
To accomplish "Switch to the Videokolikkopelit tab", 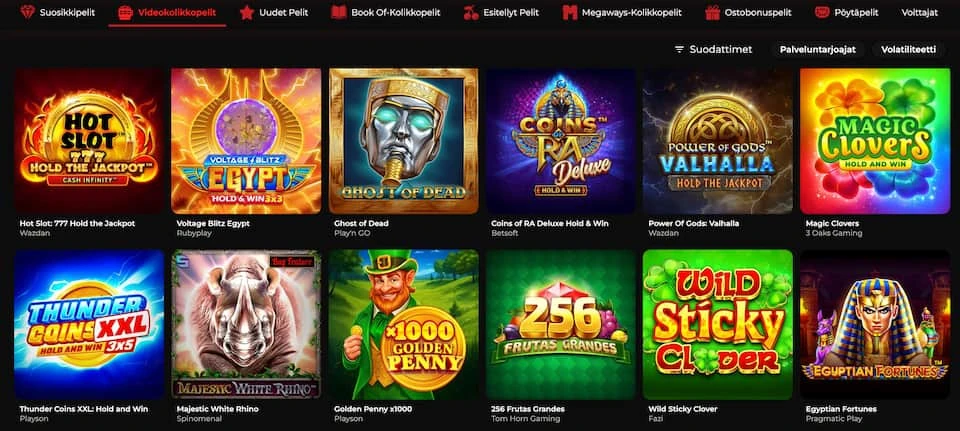I will pos(168,12).
